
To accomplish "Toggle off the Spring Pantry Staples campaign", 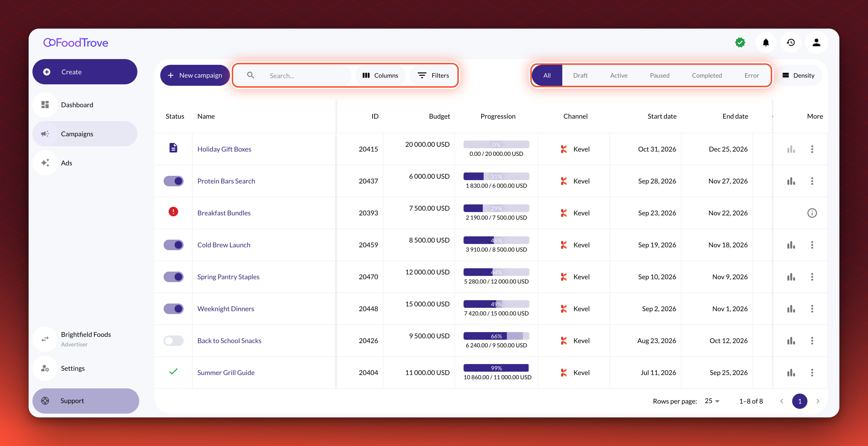I will click(x=174, y=277).
